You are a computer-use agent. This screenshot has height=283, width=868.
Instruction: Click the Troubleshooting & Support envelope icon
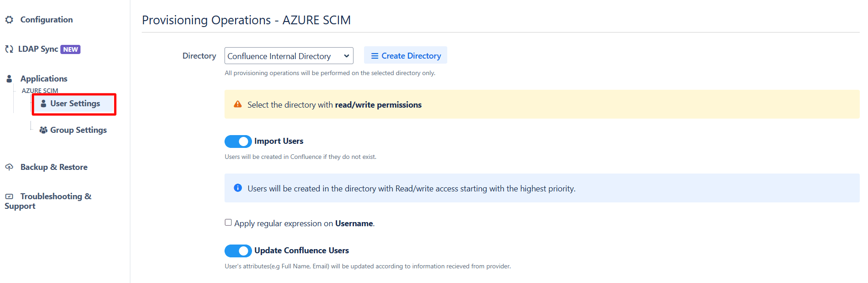[9, 196]
